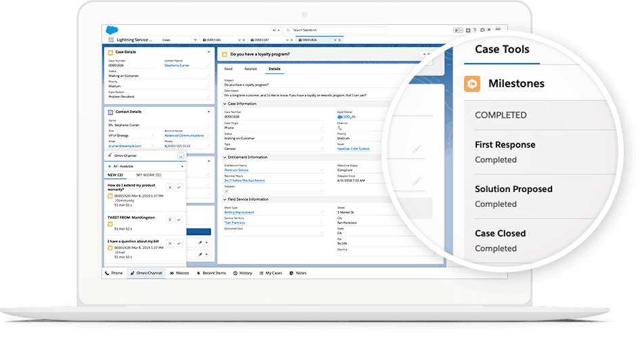The height and width of the screenshot is (353, 644).
Task: Change Omni-Channel All - Available status
Action: pyautogui.click(x=145, y=166)
